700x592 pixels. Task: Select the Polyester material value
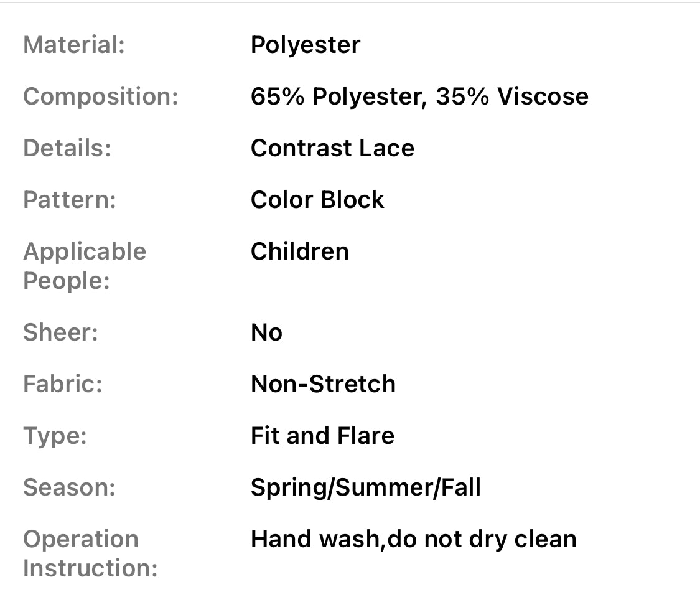click(x=305, y=45)
